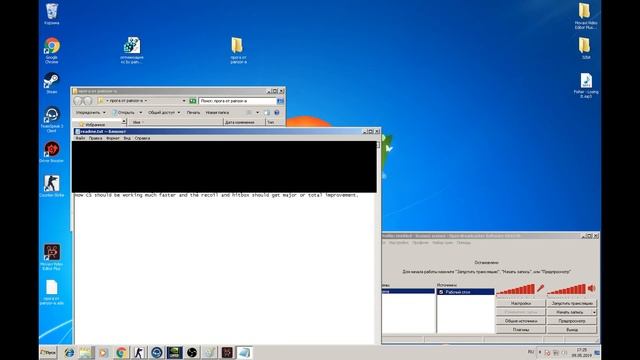Screen dimensions: 640x360
Task: Mute the microphone in OBS
Action: [540, 288]
